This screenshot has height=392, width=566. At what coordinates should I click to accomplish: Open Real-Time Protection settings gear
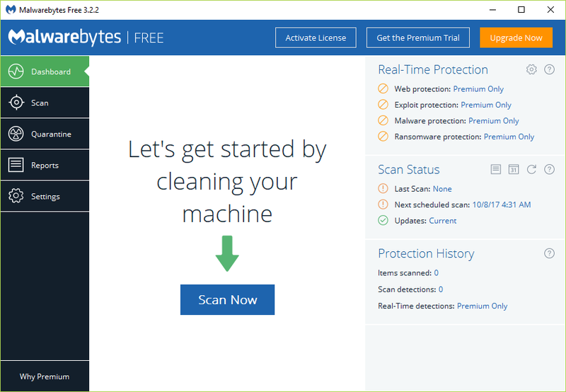tap(531, 69)
